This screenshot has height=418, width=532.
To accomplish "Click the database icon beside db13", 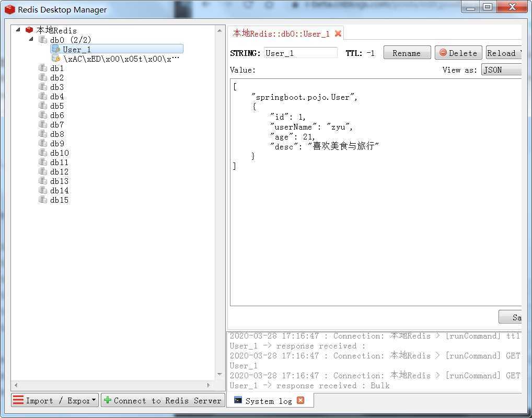I will pyautogui.click(x=43, y=181).
